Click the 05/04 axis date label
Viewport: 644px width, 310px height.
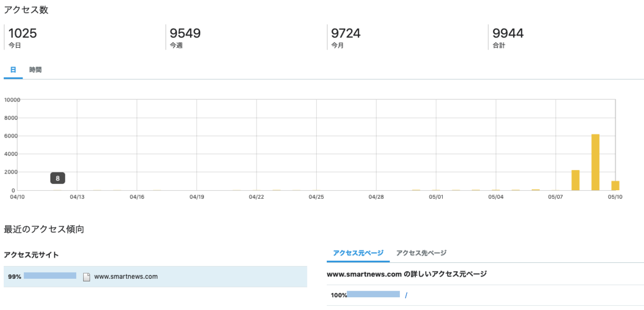pyautogui.click(x=496, y=197)
